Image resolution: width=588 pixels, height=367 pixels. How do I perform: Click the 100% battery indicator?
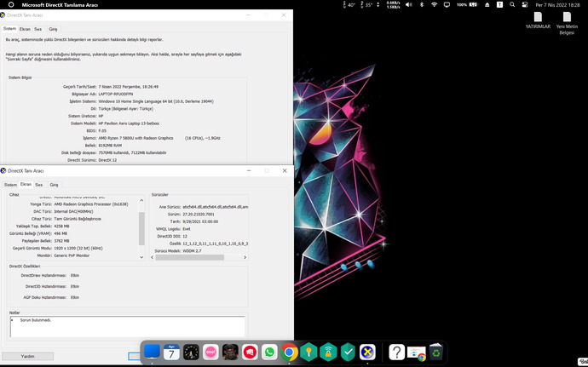click(467, 5)
